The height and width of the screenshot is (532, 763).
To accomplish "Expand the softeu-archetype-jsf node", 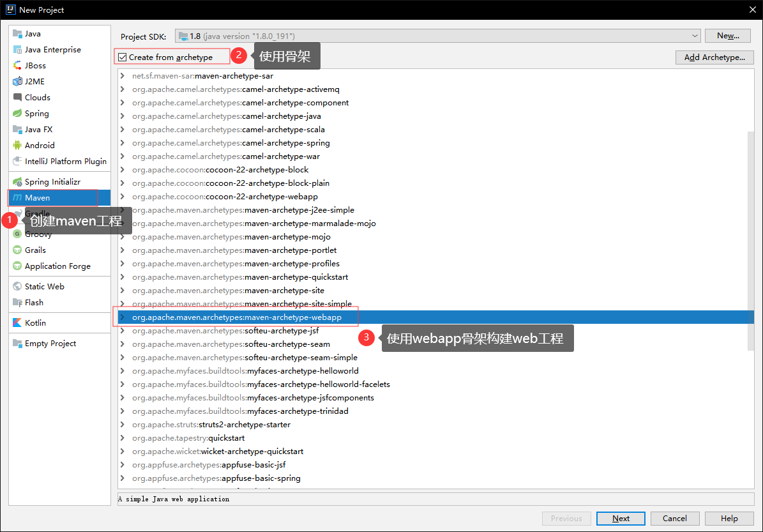I will 123,330.
